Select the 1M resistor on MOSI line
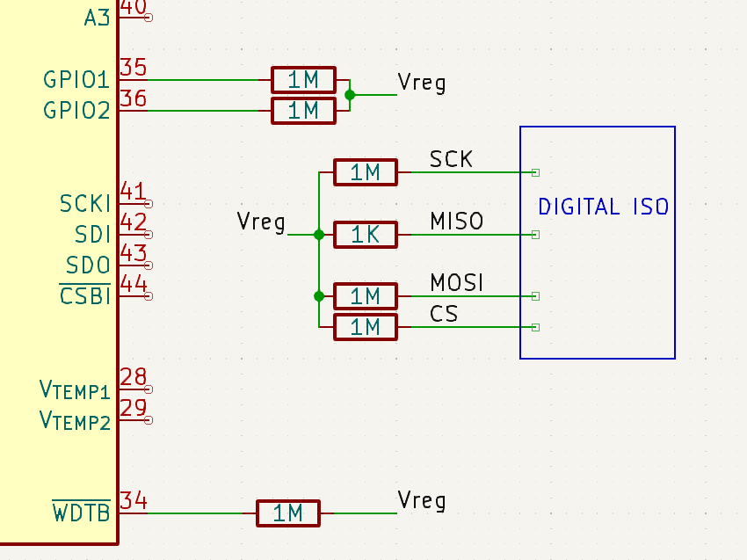 tap(366, 296)
